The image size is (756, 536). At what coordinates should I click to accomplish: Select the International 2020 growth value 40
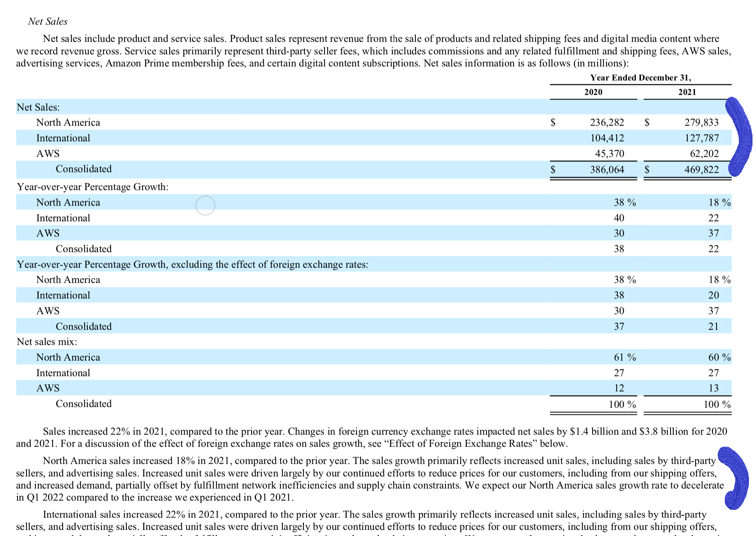pos(619,218)
